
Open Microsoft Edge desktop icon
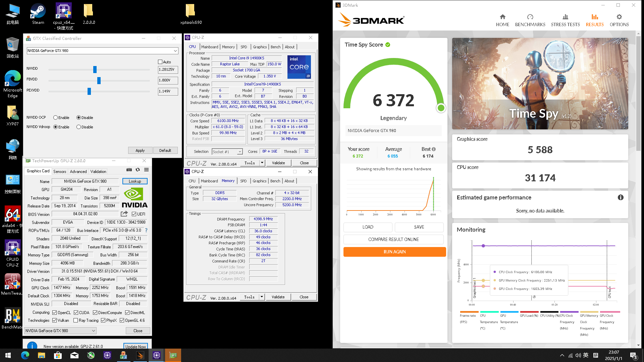click(x=13, y=84)
